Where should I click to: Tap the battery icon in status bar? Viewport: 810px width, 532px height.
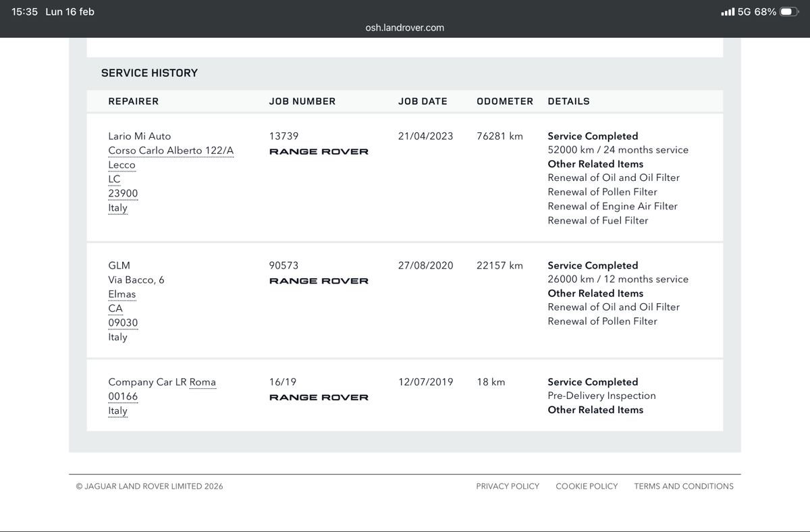[x=789, y=11]
